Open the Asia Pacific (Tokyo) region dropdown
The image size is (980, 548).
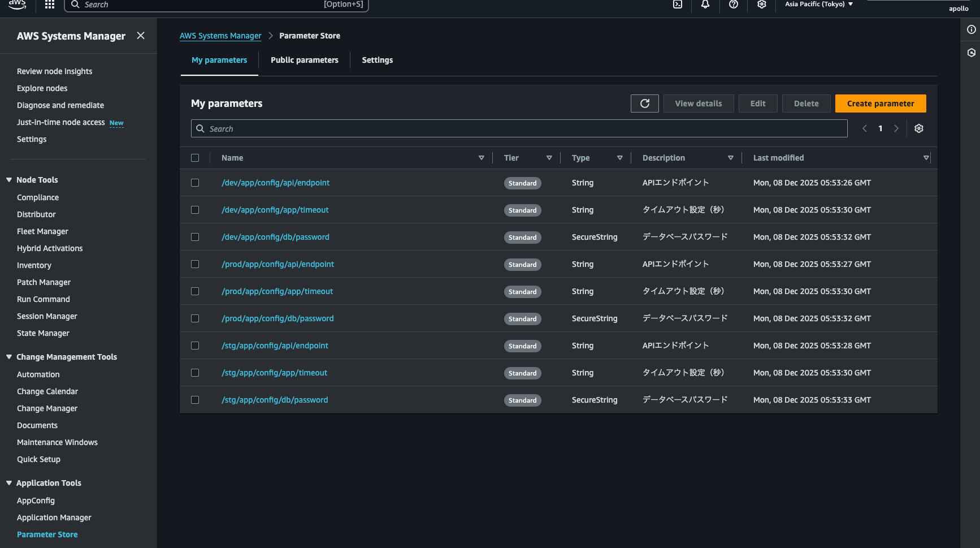pos(818,5)
